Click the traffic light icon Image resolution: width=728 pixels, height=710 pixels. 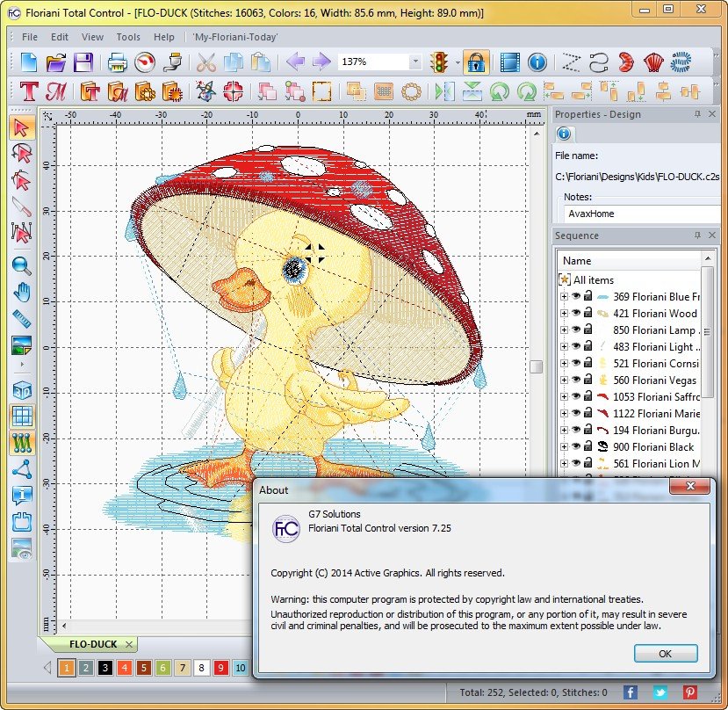pos(438,62)
